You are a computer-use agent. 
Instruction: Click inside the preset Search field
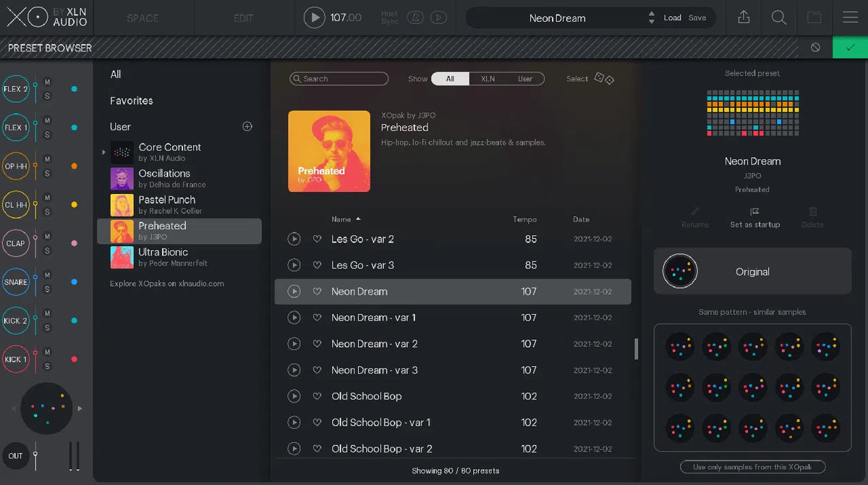pyautogui.click(x=339, y=78)
